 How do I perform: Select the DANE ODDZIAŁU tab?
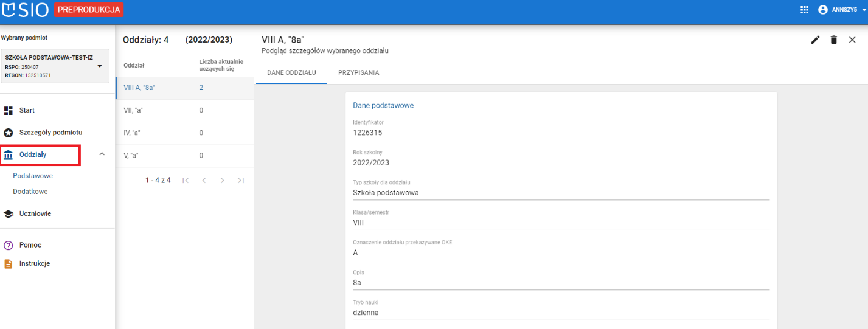pyautogui.click(x=291, y=72)
